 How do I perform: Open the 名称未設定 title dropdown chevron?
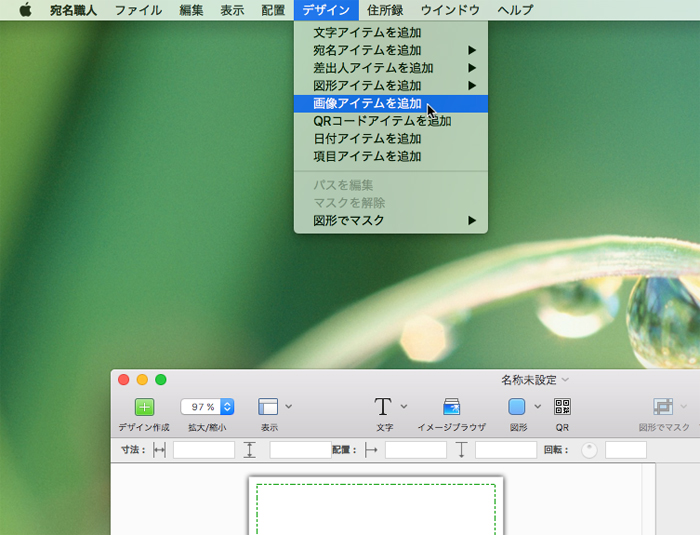[x=566, y=380]
